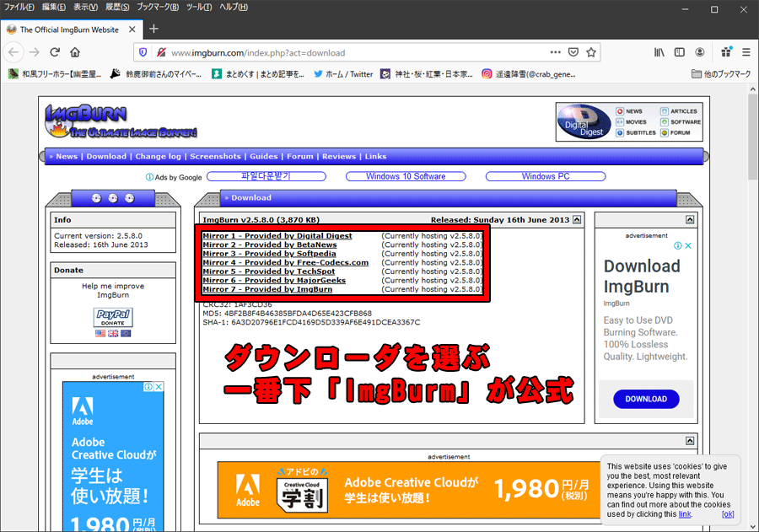This screenshot has width=759, height=532.
Task: Click the orange Adobe Creative Cloud banner
Action: point(408,490)
